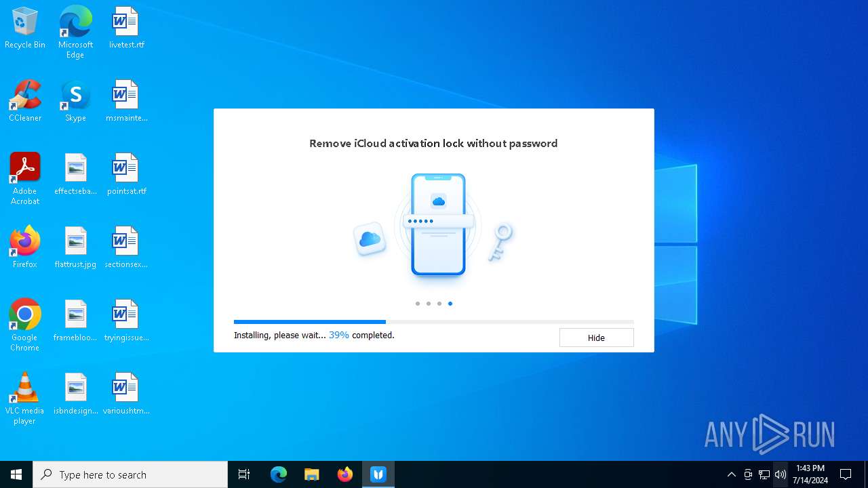Screen dimensions: 868x488
Task: Click the Meet Now tray icon
Action: click(x=748, y=474)
